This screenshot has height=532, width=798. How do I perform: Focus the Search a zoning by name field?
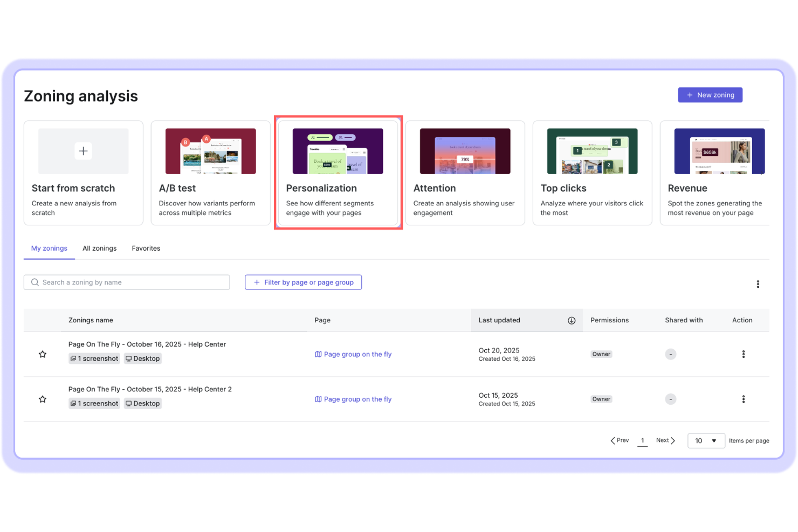click(127, 282)
